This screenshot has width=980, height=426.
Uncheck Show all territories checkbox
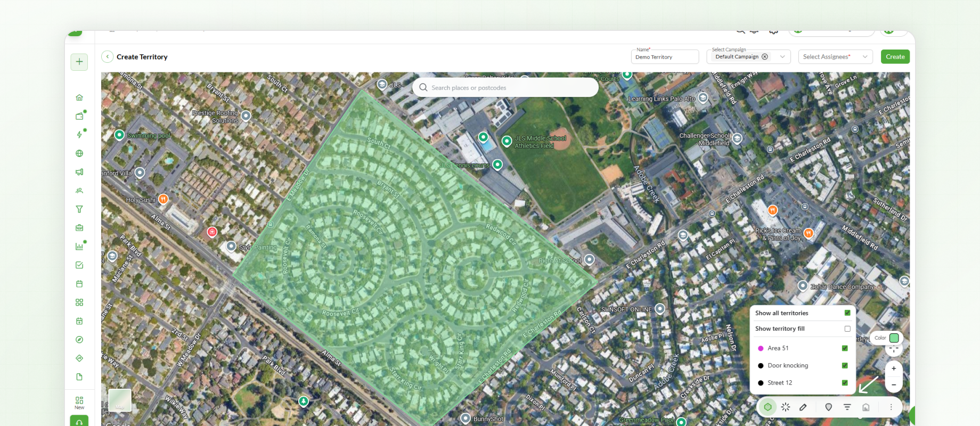tap(847, 313)
